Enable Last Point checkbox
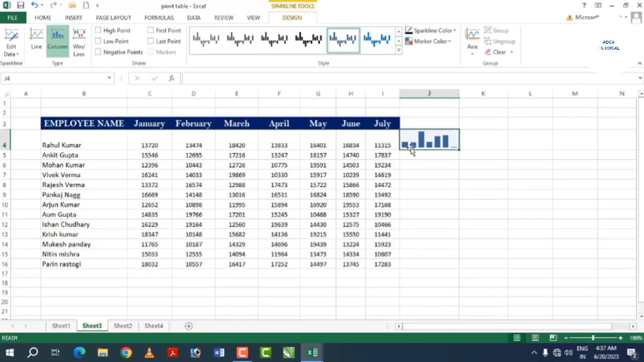This screenshot has height=362, width=644. coord(150,41)
